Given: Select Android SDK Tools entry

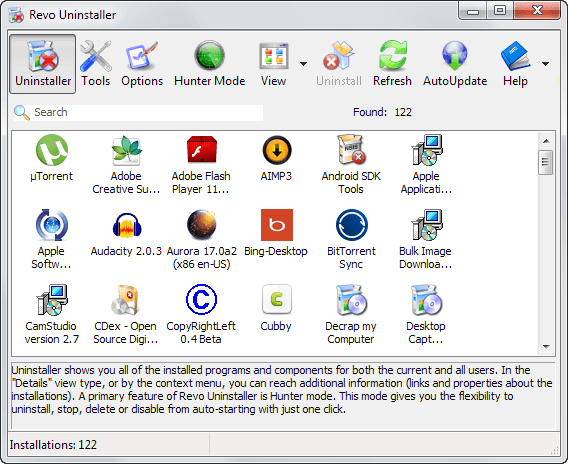Looking at the screenshot, I should (x=351, y=165).
